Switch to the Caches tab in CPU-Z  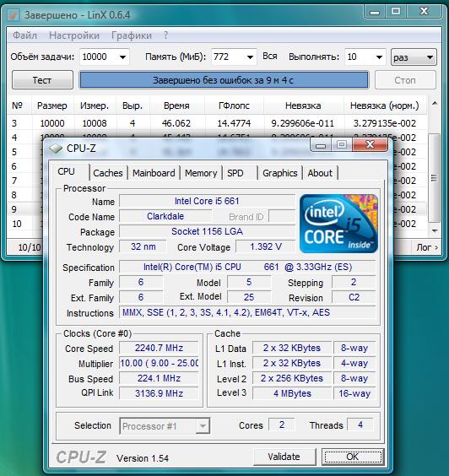[x=108, y=173]
